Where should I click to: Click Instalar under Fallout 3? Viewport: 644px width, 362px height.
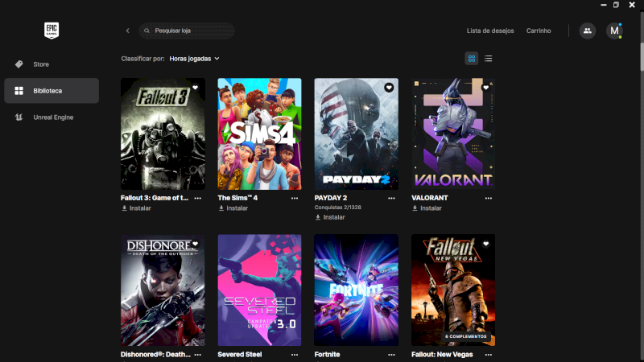click(136, 208)
